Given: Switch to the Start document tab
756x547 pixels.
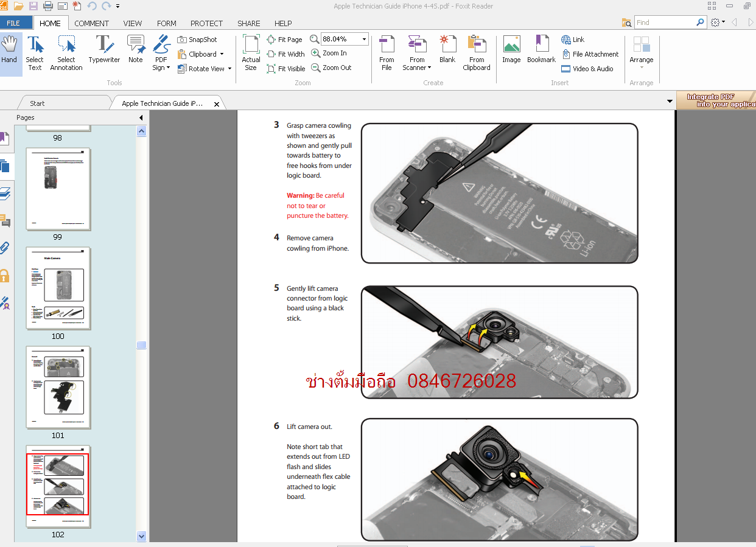Looking at the screenshot, I should click(x=64, y=103).
